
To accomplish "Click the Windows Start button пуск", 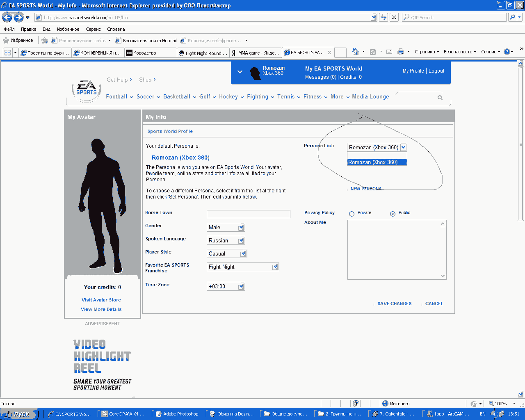I will tap(19, 414).
